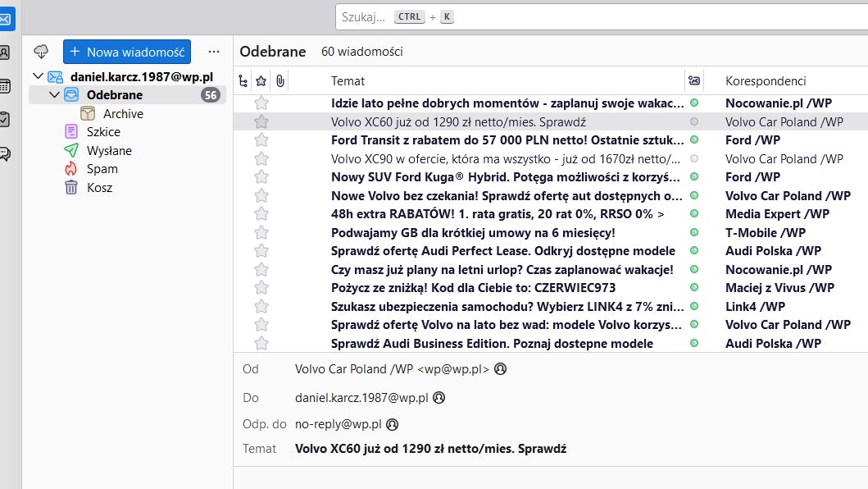Collapse the Odebrane folder
The image size is (868, 489).
point(54,94)
